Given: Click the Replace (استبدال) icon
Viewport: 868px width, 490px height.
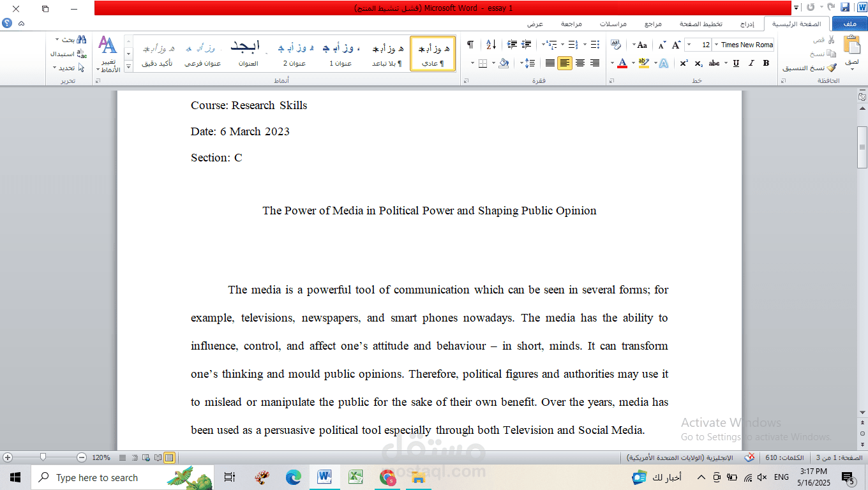Looking at the screenshot, I should (81, 54).
